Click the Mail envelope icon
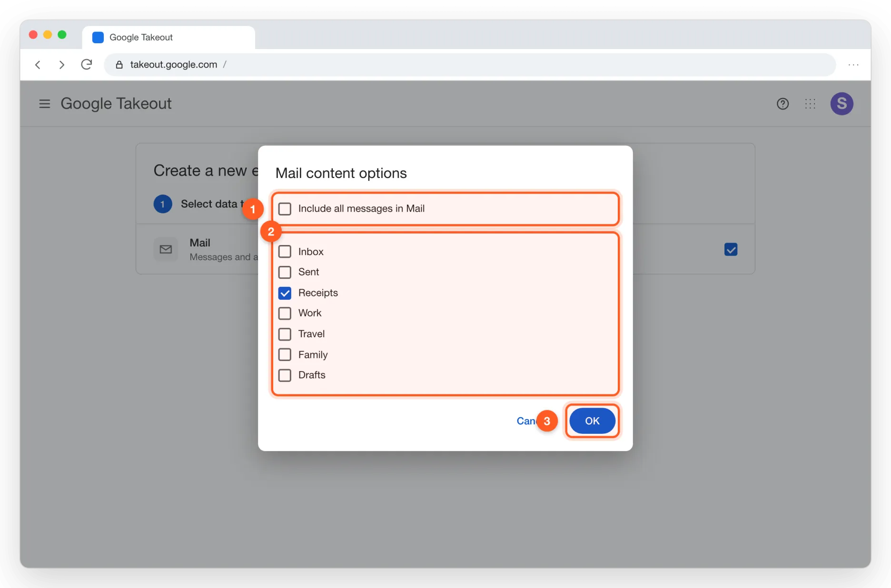Viewport: 891px width, 588px height. pos(166,249)
